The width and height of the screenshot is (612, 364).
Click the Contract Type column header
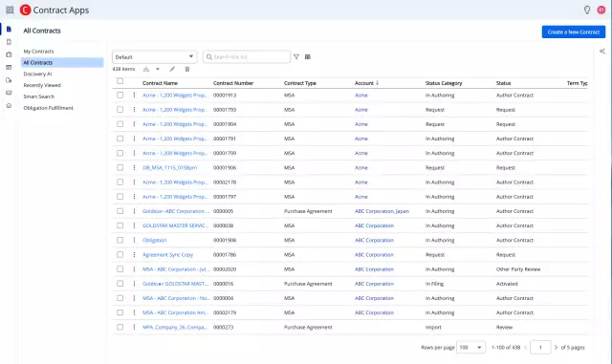click(x=300, y=83)
